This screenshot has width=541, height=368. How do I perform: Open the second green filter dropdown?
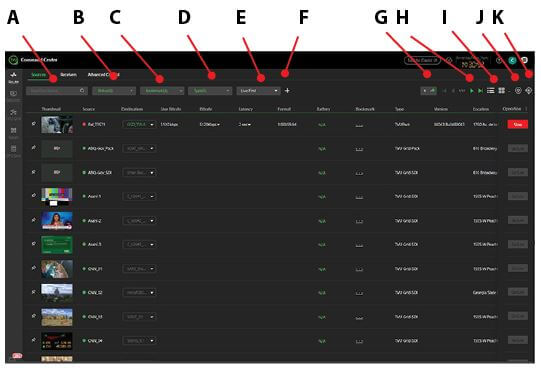pos(162,91)
